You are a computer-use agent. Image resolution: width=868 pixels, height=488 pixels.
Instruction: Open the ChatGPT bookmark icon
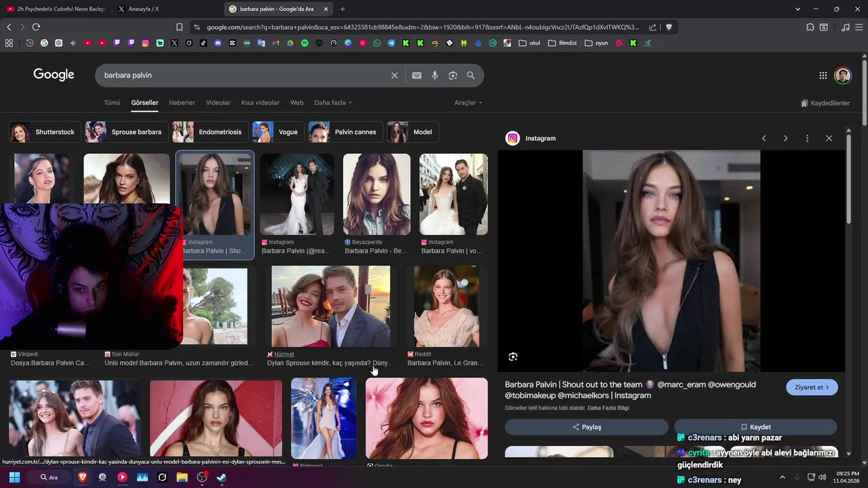pyautogui.click(x=59, y=43)
